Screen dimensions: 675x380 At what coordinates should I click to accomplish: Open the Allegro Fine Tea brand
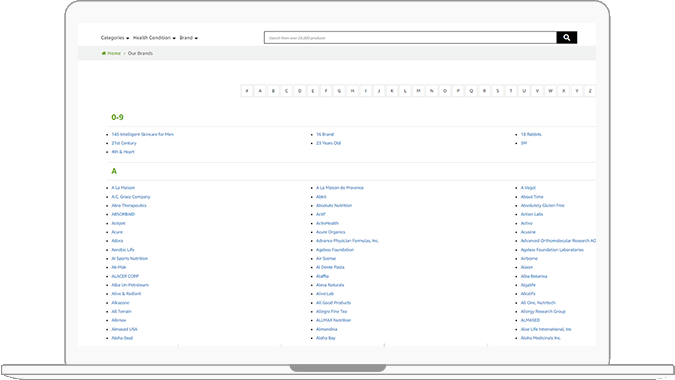(331, 312)
